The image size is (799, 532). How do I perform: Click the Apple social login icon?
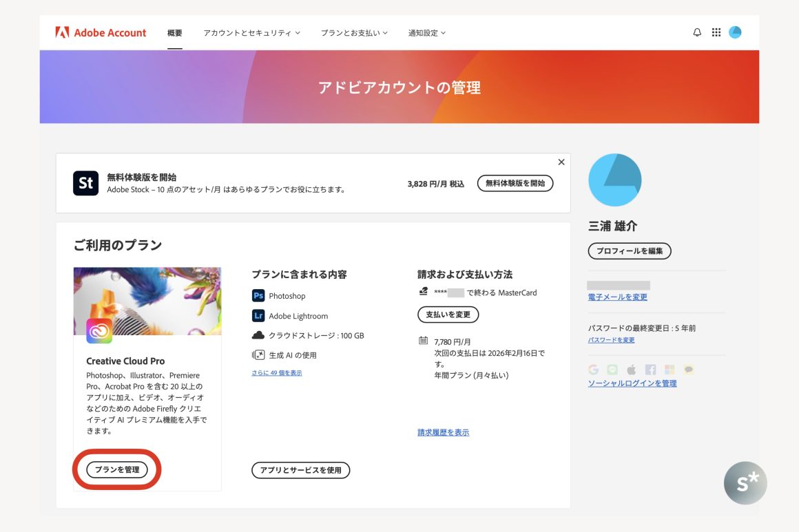coord(631,370)
